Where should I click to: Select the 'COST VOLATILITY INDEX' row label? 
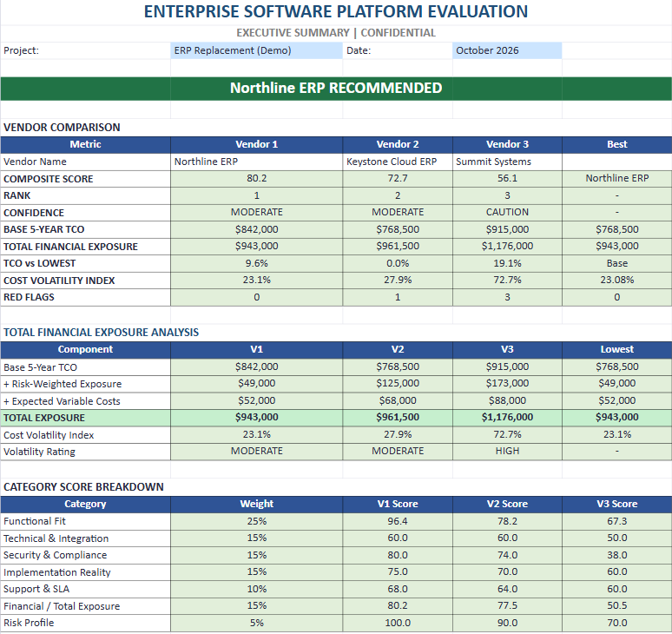[85, 281]
